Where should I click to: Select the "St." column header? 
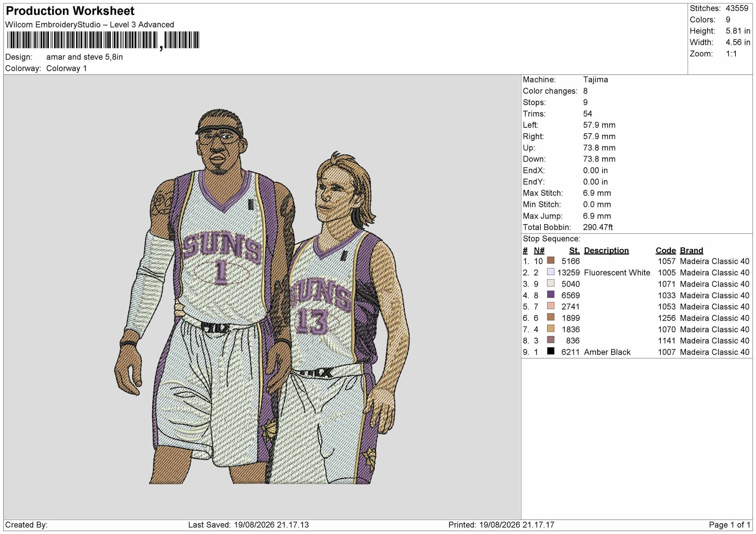tap(575, 250)
